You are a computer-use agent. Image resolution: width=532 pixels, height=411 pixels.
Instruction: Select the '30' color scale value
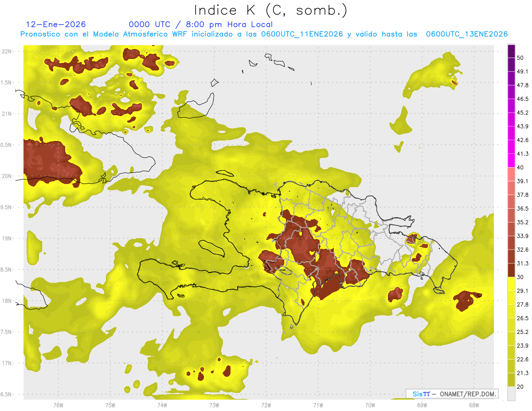tap(521, 277)
